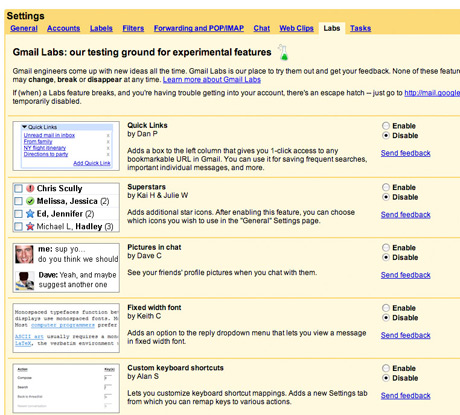This screenshot has width=460, height=415.
Task: Remove 'NY flight itinerary' quick link via x
Action: tap(108, 148)
